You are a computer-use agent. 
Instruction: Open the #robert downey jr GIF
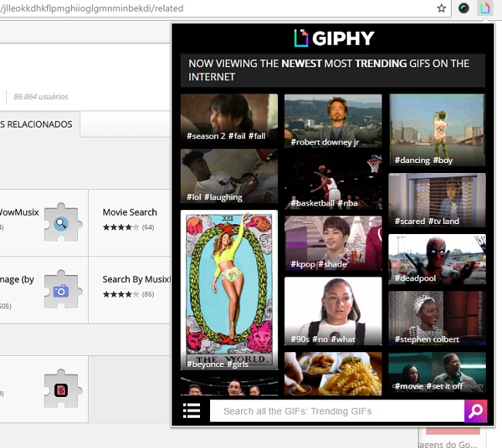coord(333,121)
